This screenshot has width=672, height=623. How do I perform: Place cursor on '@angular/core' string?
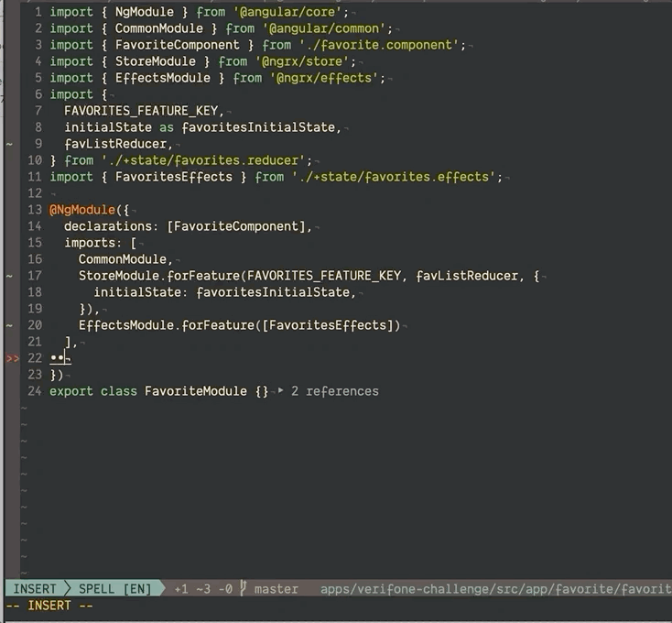[x=287, y=12]
